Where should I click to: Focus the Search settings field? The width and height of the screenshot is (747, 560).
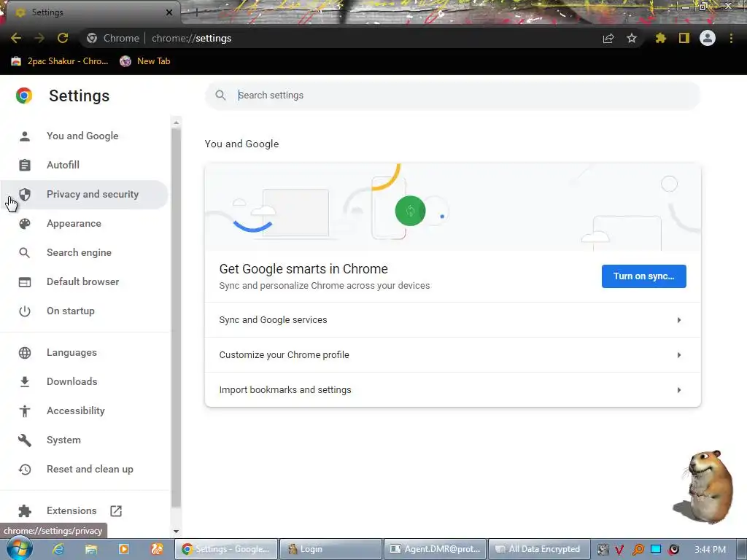pyautogui.click(x=452, y=96)
